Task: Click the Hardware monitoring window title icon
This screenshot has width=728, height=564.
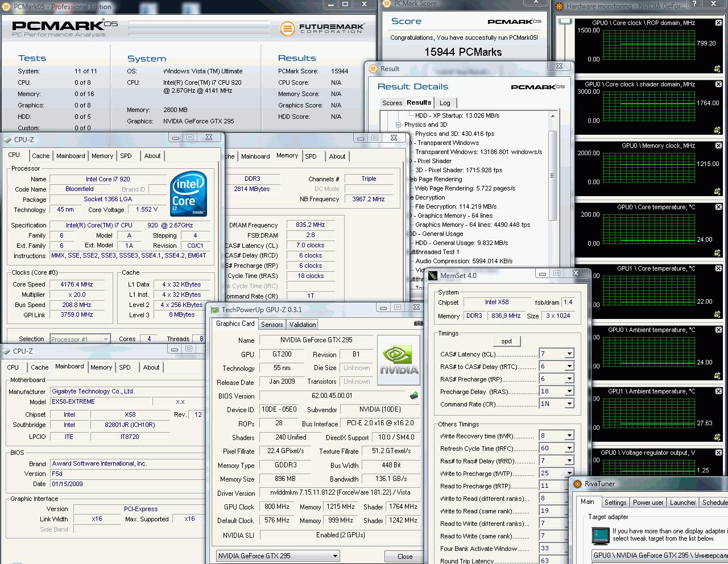Action: click(560, 6)
